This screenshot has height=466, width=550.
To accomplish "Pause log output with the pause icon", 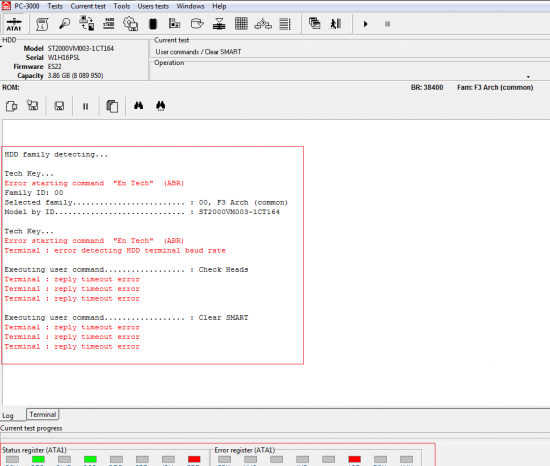I will pyautogui.click(x=85, y=106).
